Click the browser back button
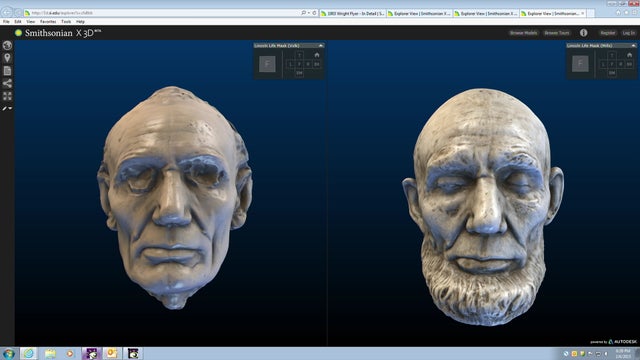 pos(7,13)
